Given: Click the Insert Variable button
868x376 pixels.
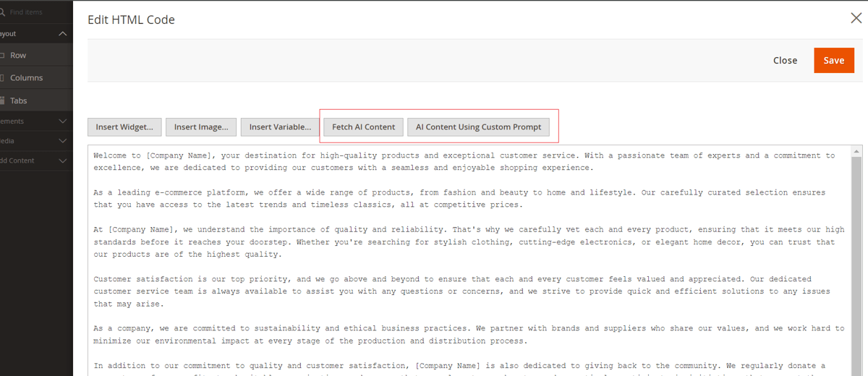Looking at the screenshot, I should click(280, 127).
